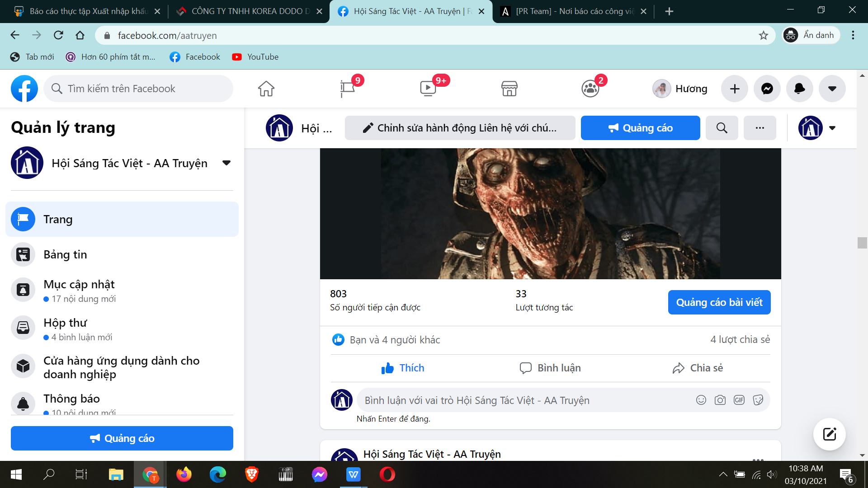Open Bảng tin in the sidebar
Image resolution: width=868 pixels, height=488 pixels.
click(x=122, y=254)
